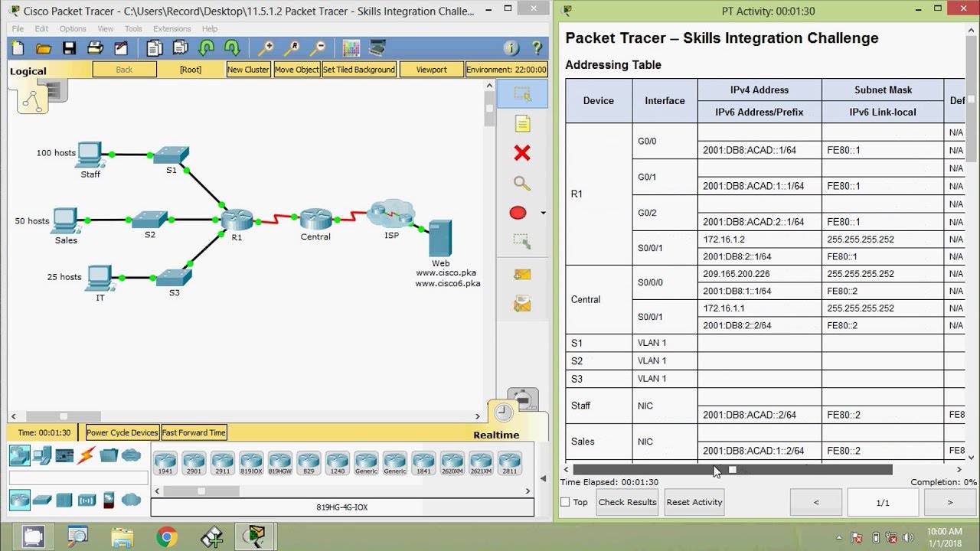This screenshot has height=551, width=980.
Task: Pick the Security firewall sub-category icon
Action: [x=109, y=500]
